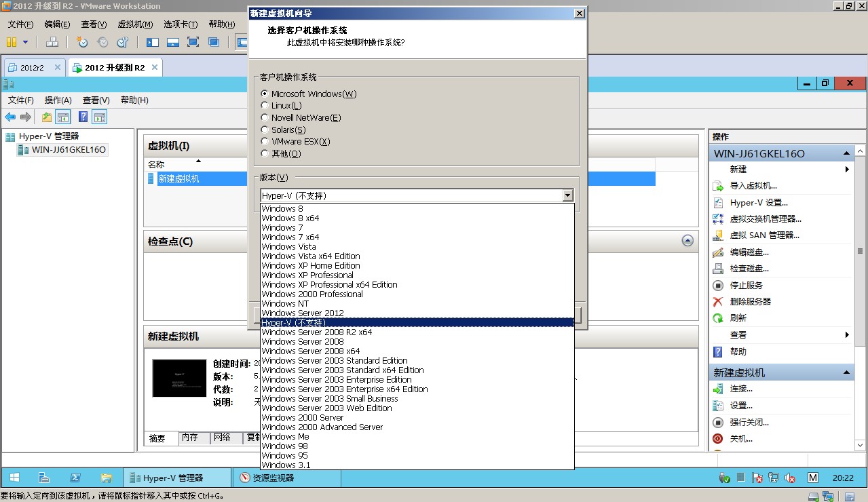868x502 pixels.
Task: Click the Windows Start button in the guest taskbar
Action: (14, 478)
